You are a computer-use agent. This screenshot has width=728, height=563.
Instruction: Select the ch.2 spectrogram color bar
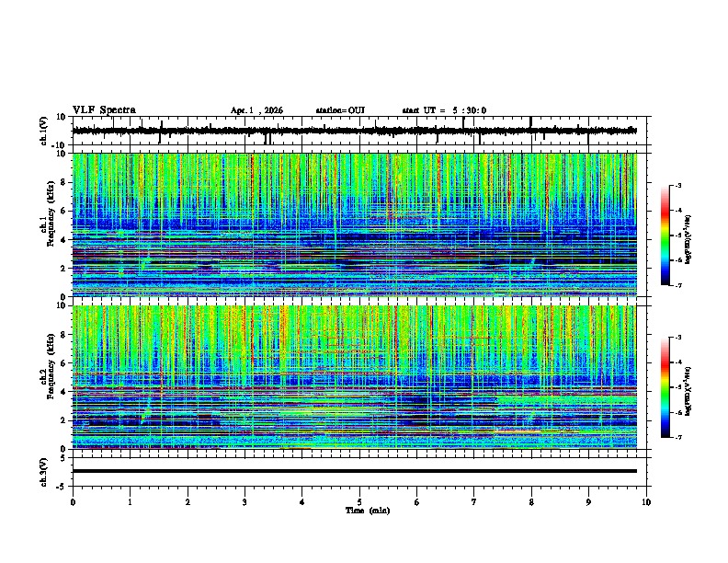(x=665, y=387)
